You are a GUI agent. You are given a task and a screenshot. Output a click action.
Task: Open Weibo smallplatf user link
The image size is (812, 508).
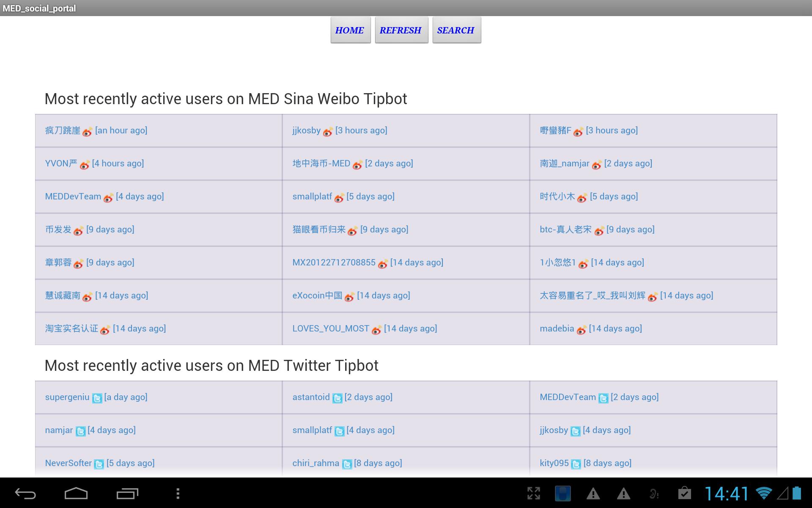point(312,196)
